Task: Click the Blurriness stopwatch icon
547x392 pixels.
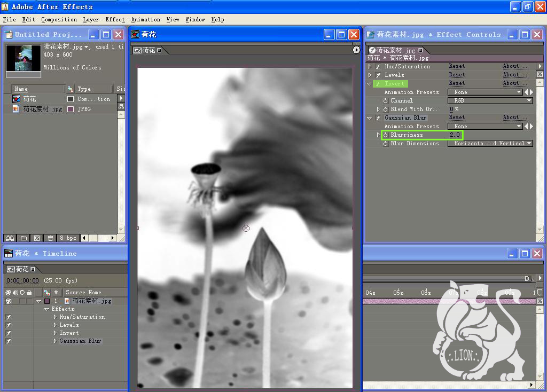Action: pos(386,135)
